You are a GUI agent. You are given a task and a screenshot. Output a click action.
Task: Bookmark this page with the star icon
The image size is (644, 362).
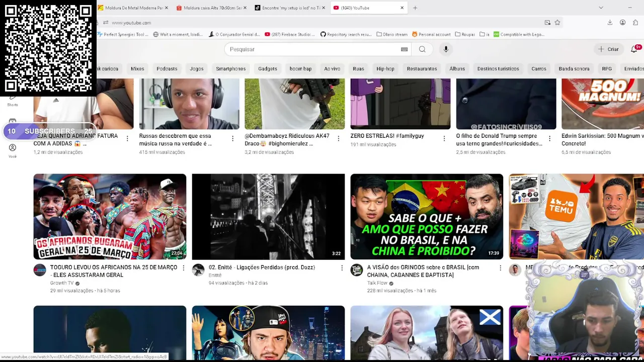pos(557,23)
